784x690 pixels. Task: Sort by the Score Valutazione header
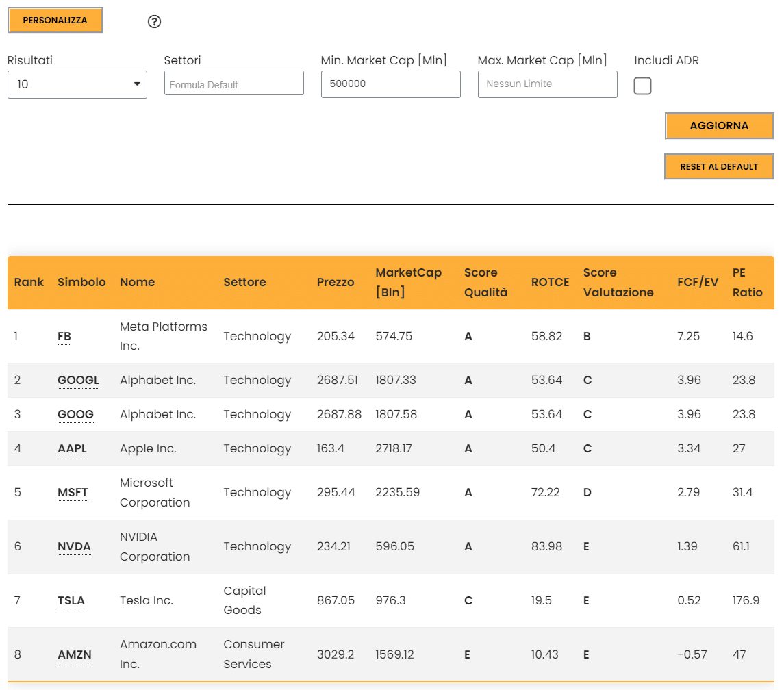click(618, 282)
